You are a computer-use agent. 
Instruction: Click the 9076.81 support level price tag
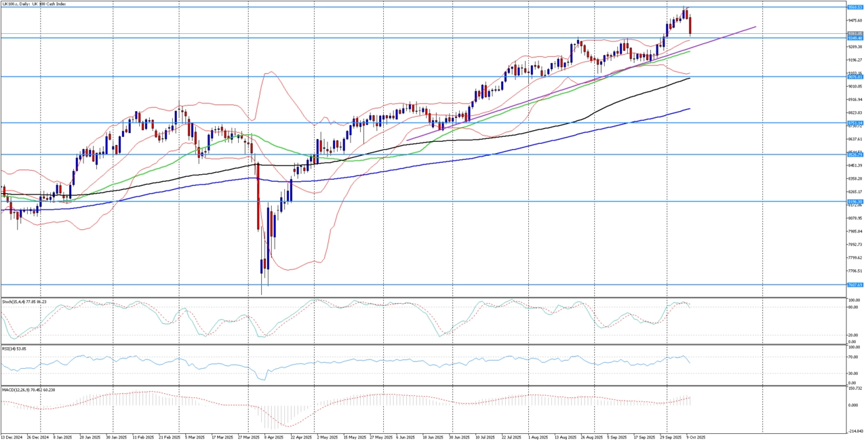(x=854, y=77)
